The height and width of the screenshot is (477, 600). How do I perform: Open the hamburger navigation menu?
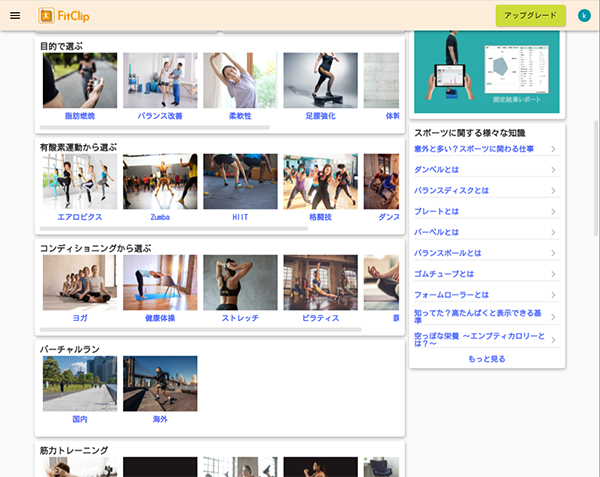[x=14, y=15]
